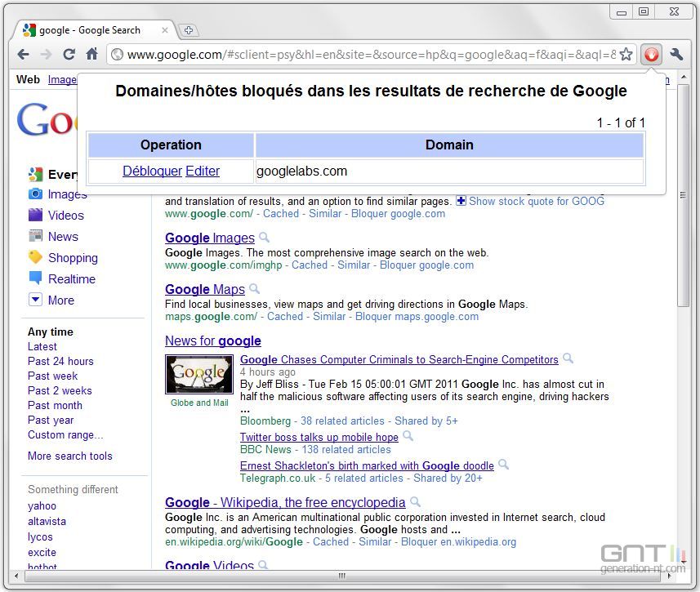Click the vertical scrollbar up arrow
Screen dimensions: 700x592
click(683, 78)
